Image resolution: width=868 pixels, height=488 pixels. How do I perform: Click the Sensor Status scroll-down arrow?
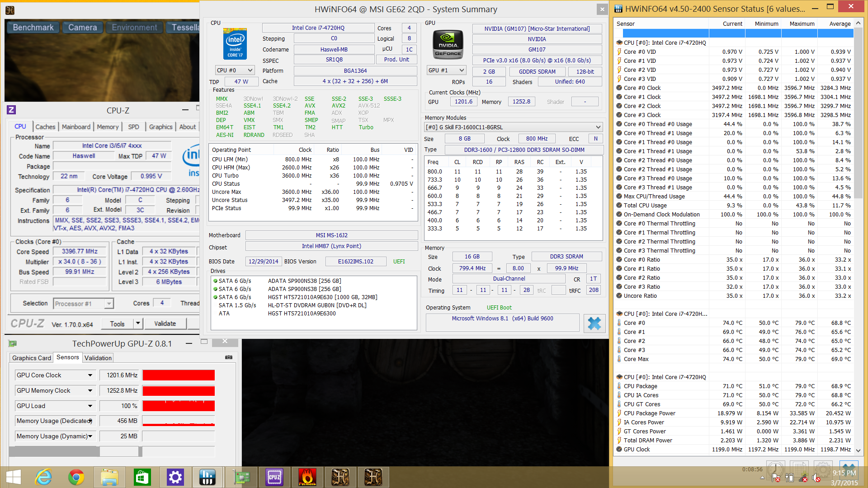(x=858, y=450)
